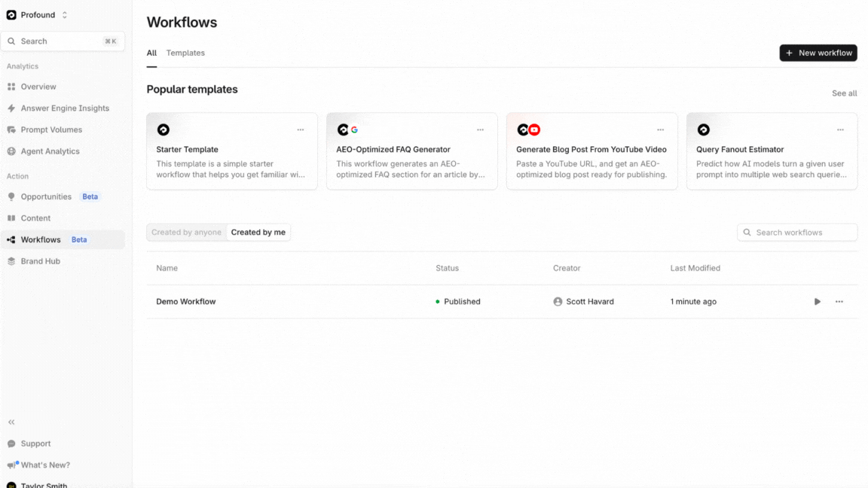This screenshot has width=868, height=488.
Task: Click the See all templates link
Action: tap(844, 93)
